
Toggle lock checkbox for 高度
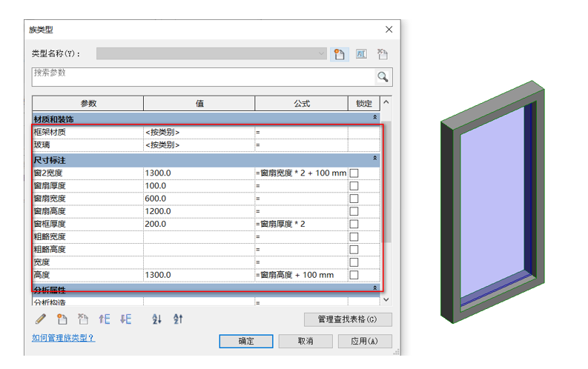pyautogui.click(x=354, y=275)
